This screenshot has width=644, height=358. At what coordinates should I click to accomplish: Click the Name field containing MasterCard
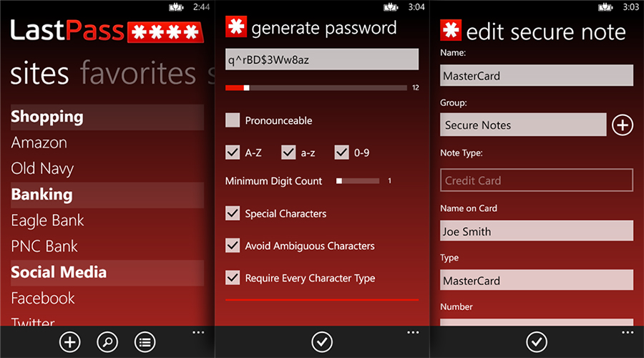537,75
